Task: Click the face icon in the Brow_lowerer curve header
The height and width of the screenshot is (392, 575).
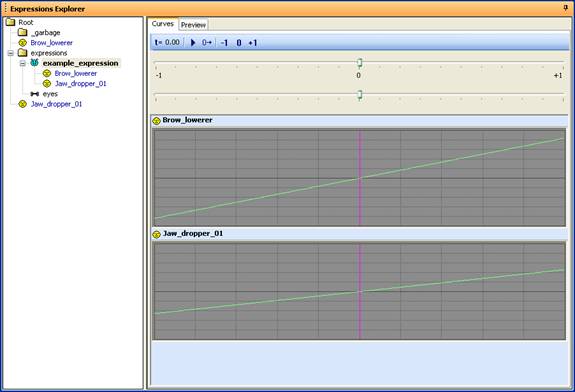Action: tap(157, 120)
